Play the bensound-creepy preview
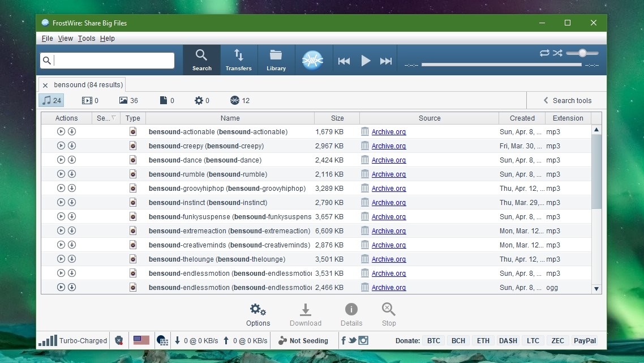Image resolution: width=644 pixels, height=363 pixels. pos(61,146)
